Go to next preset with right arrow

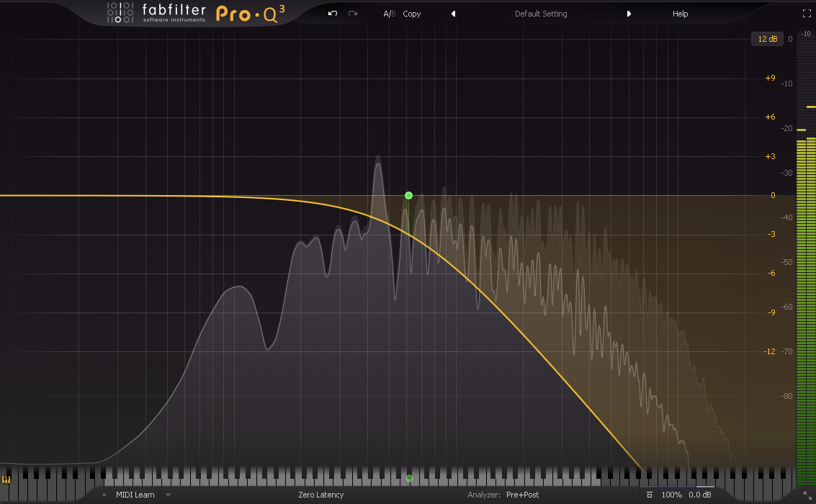[629, 14]
